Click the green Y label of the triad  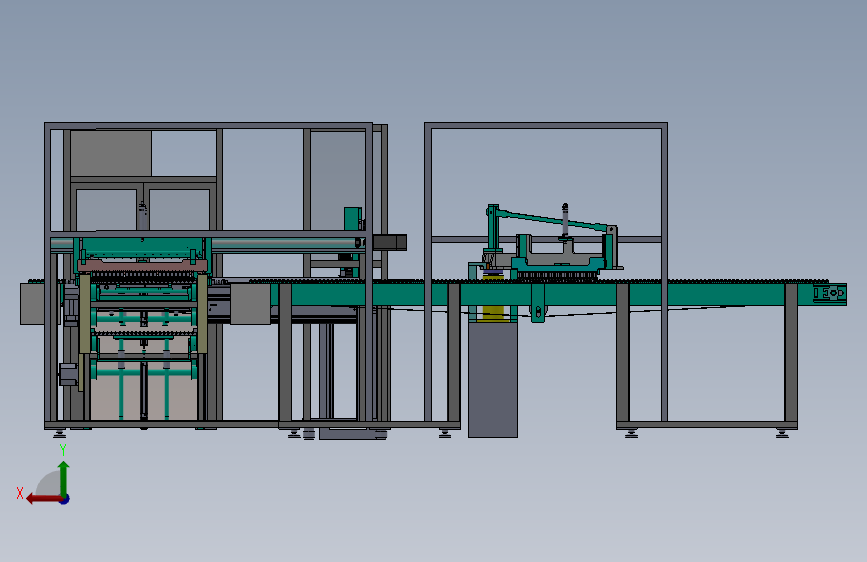coord(63,450)
